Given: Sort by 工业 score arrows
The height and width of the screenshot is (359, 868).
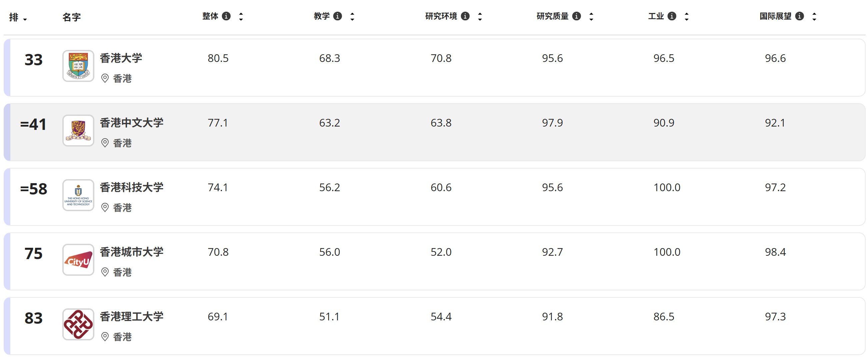Looking at the screenshot, I should 686,17.
